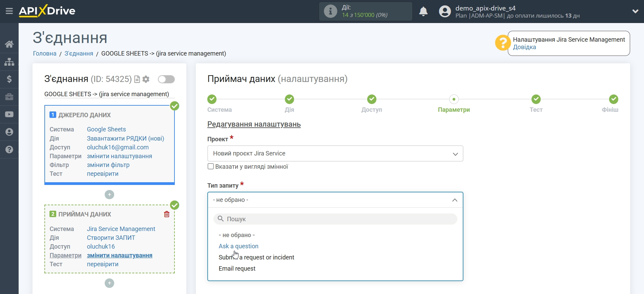This screenshot has width=644, height=294.
Task: Select 'Ask a question' option
Action: (238, 246)
